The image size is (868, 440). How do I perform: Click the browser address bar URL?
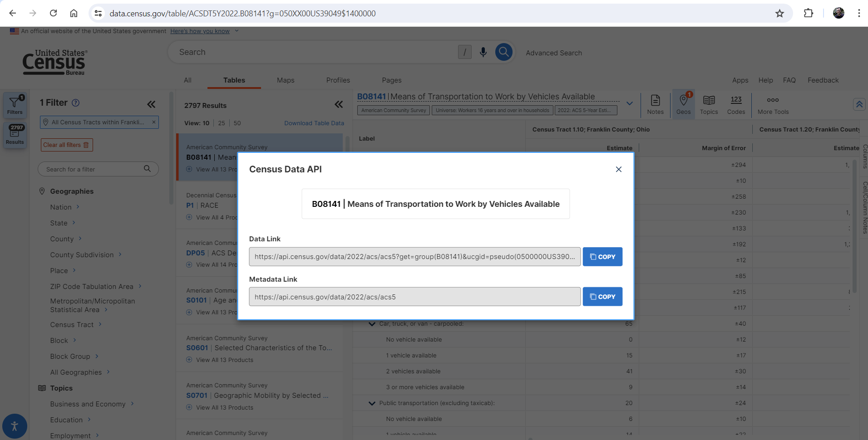click(x=242, y=14)
